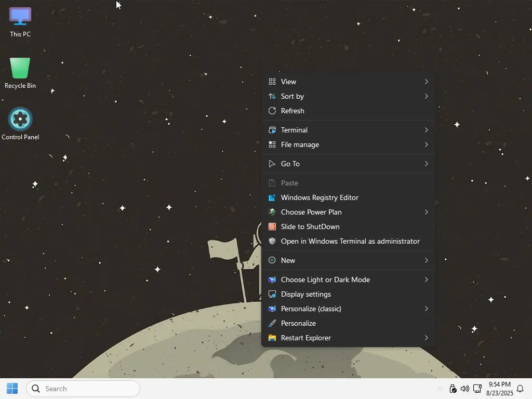Expand the Choose Power Plan submenu chevron
This screenshot has width=532, height=399.
427,212
